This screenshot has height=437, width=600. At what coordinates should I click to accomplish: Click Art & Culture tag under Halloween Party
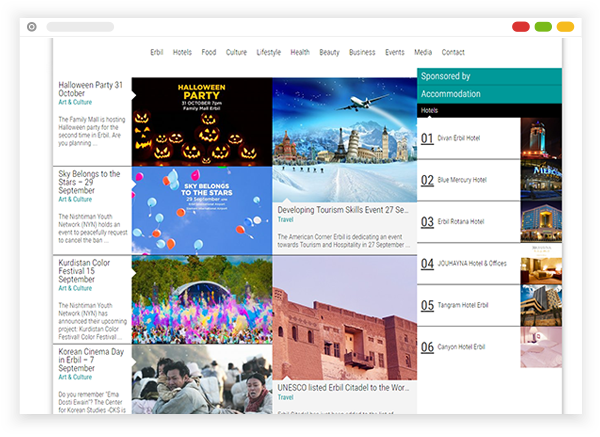75,102
